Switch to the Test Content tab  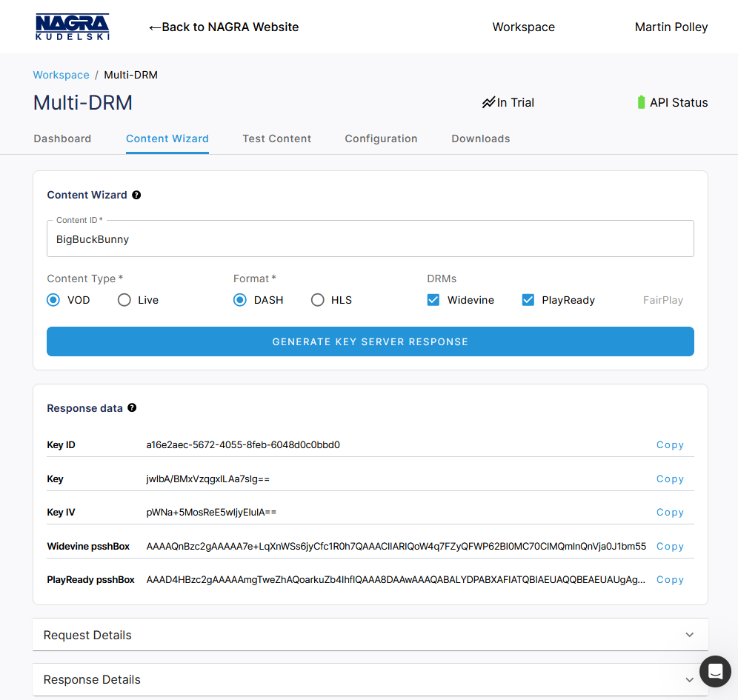pos(276,139)
